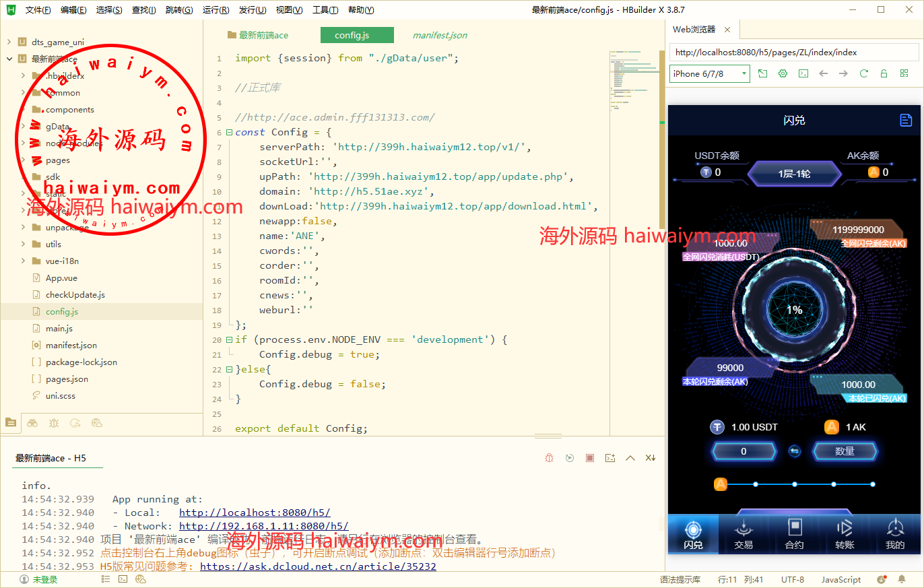The width and height of the screenshot is (924, 588).
Task: Stop the running H5 project with red square
Action: pos(590,458)
